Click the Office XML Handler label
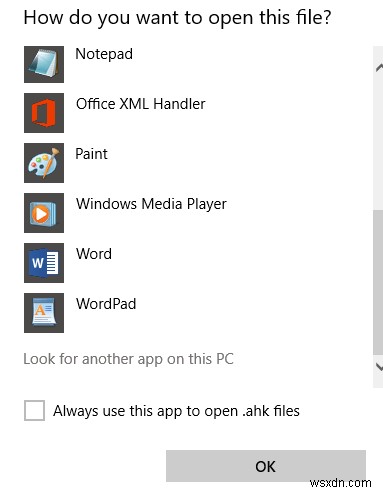The width and height of the screenshot is (383, 493). (x=140, y=104)
